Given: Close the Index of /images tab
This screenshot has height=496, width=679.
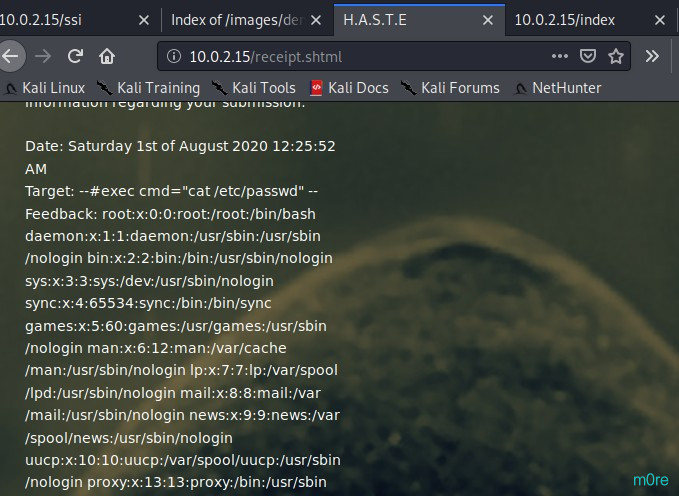Looking at the screenshot, I should point(316,20).
